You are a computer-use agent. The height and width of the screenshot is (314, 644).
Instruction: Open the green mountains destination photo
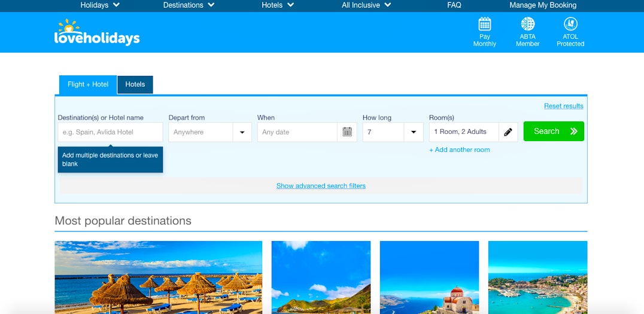[x=321, y=278]
